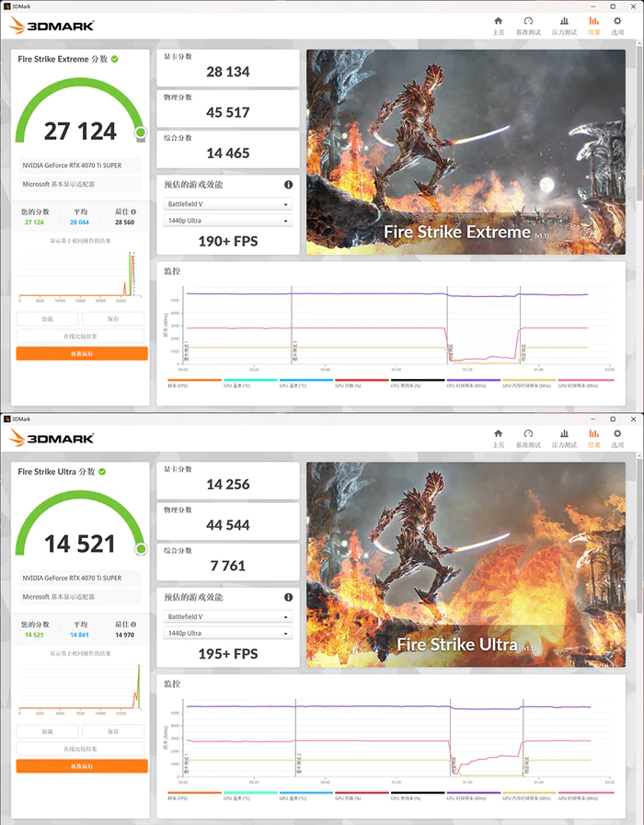Click info icon next to 最佳 14 970

click(133, 624)
